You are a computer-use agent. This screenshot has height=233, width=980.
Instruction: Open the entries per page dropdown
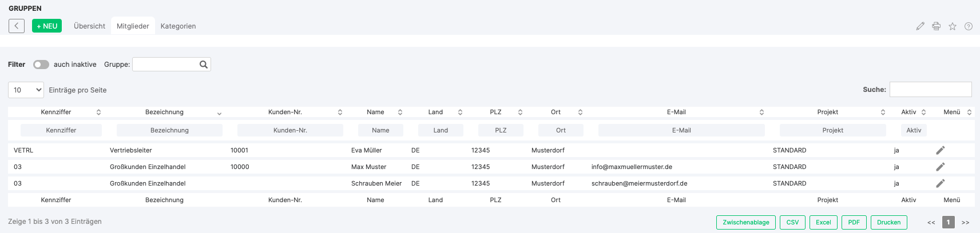[x=26, y=90]
